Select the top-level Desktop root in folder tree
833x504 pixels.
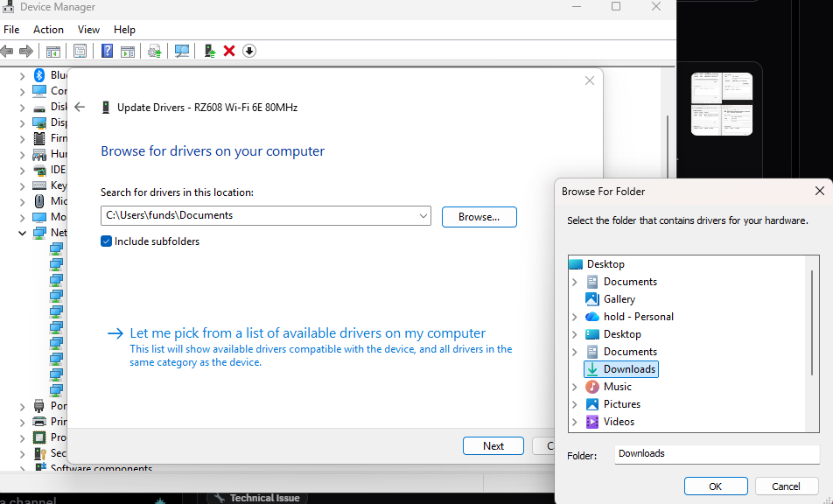click(605, 264)
